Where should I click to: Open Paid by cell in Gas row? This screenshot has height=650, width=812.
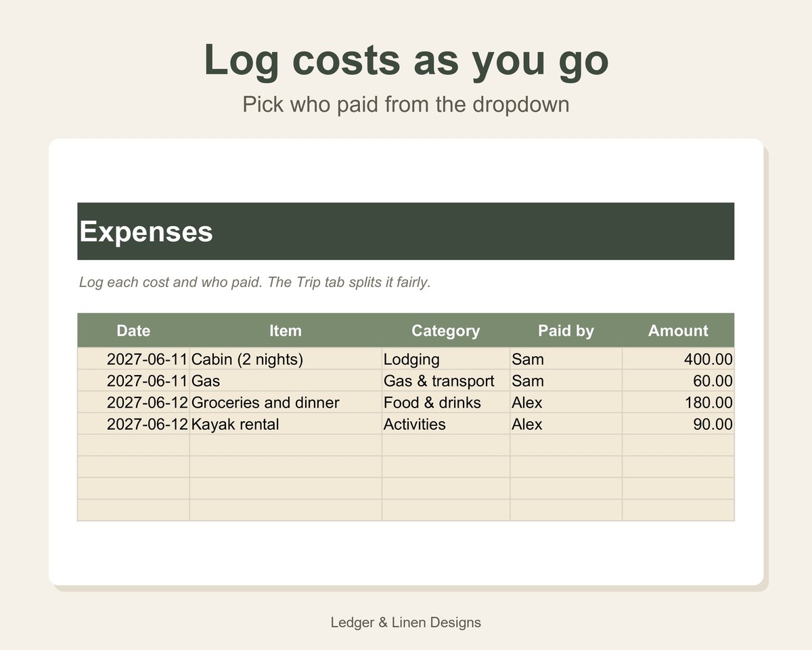pos(566,381)
